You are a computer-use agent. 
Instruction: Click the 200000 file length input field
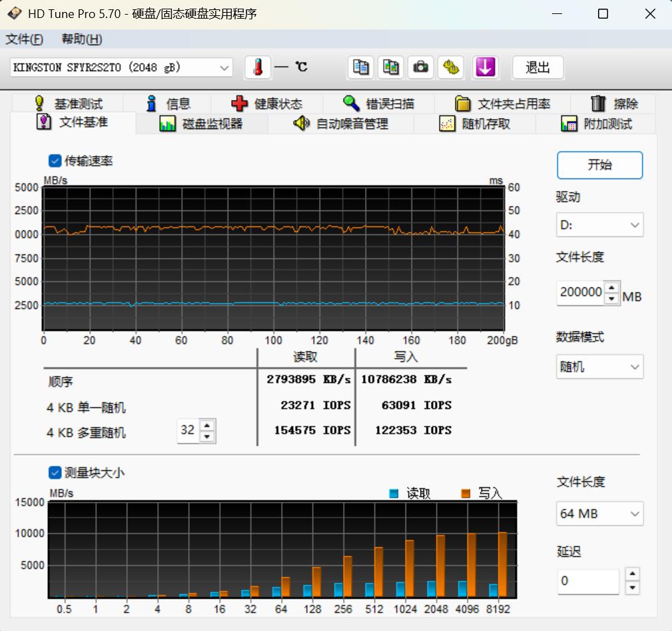click(x=580, y=293)
